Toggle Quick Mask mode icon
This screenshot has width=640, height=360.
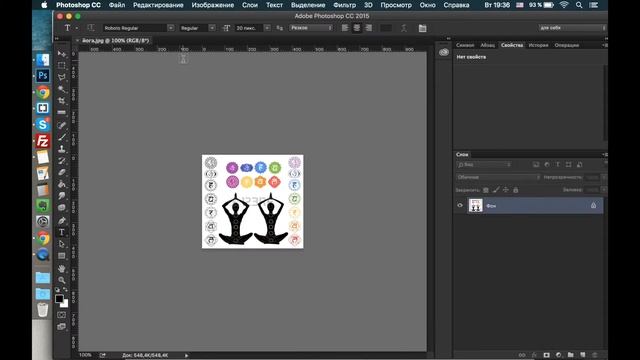(x=61, y=315)
